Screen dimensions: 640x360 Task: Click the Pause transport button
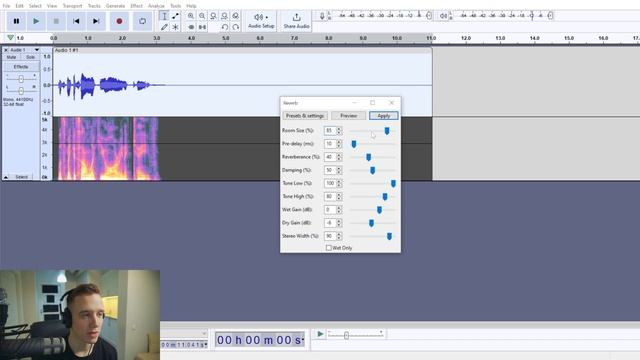pyautogui.click(x=16, y=21)
